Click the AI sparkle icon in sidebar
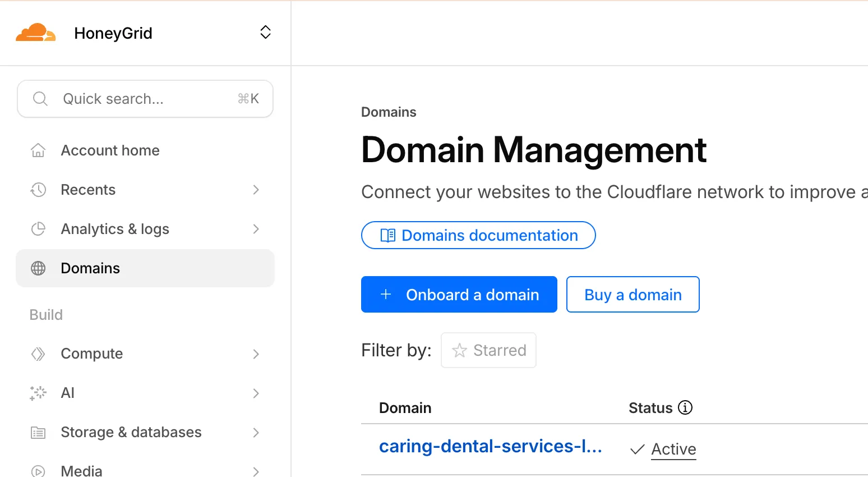868x477 pixels. (x=38, y=393)
